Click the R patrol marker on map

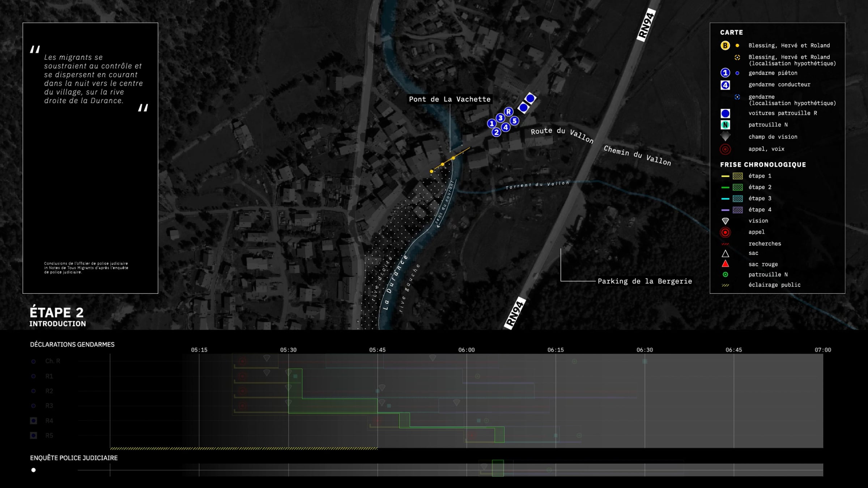509,112
